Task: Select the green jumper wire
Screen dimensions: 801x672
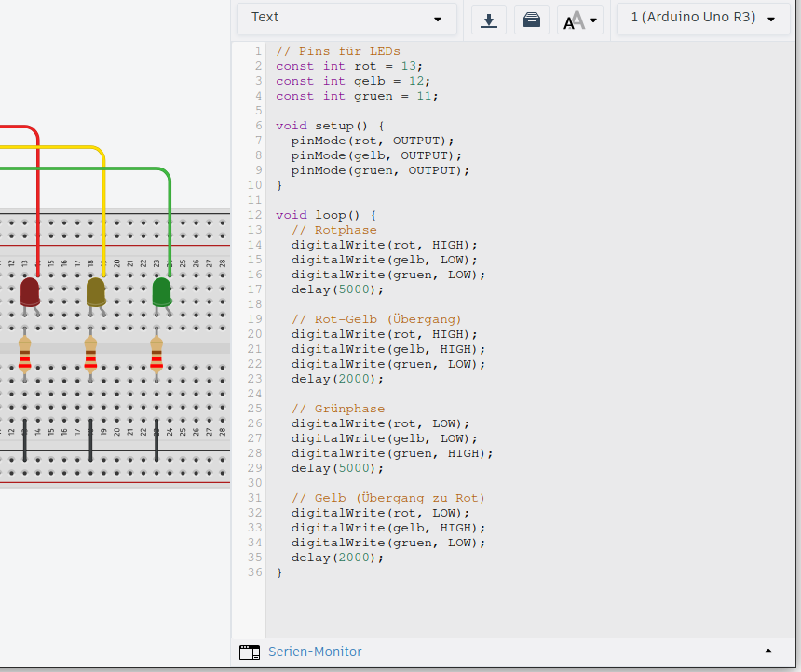Action: pos(170,224)
